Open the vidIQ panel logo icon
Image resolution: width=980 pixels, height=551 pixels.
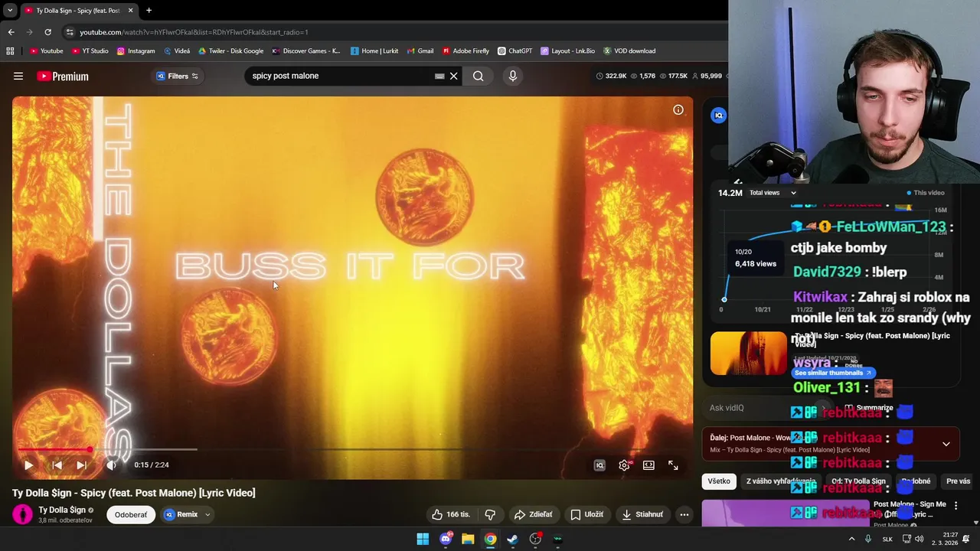pyautogui.click(x=718, y=115)
